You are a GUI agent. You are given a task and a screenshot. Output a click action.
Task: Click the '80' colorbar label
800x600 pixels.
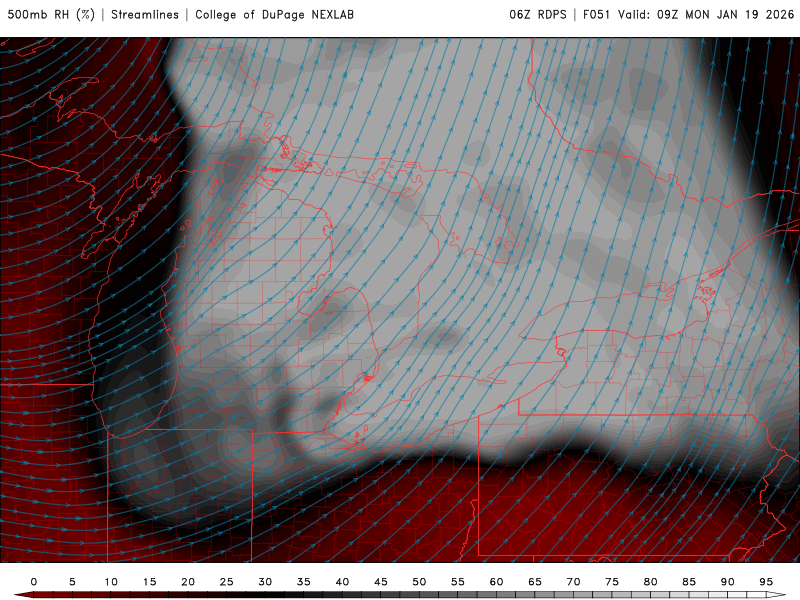point(651,582)
